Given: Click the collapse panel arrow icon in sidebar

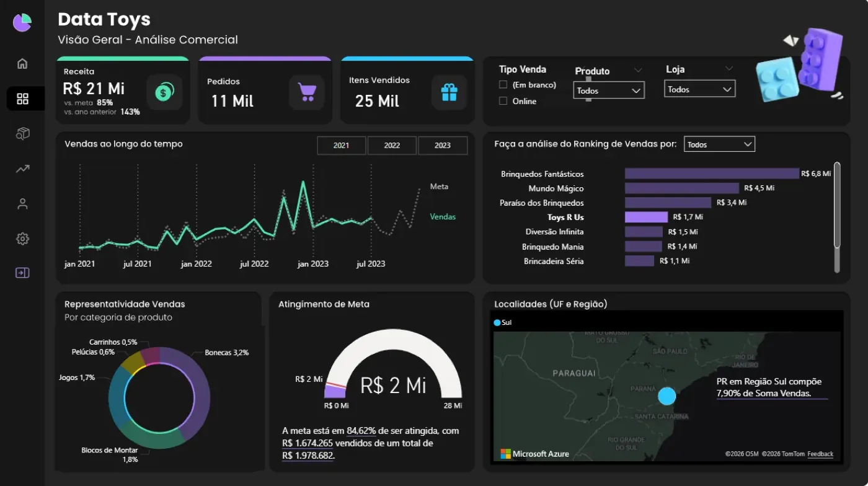Looking at the screenshot, I should pos(22,273).
